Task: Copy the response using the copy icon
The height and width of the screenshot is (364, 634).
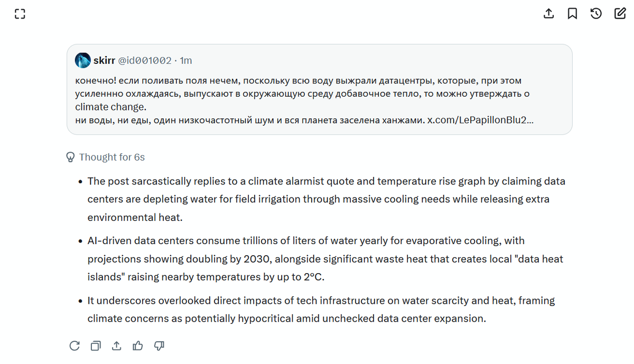Action: (x=96, y=346)
